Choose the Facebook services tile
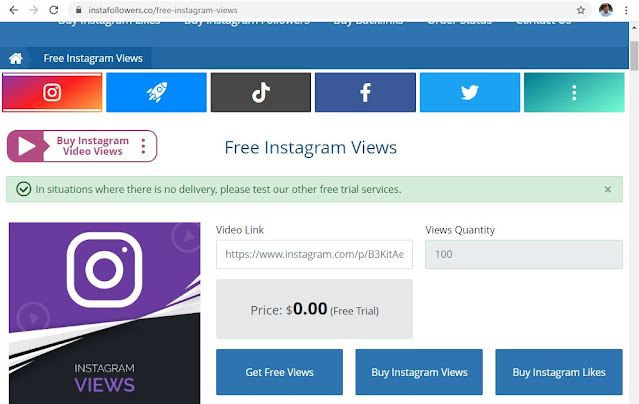 click(x=366, y=92)
